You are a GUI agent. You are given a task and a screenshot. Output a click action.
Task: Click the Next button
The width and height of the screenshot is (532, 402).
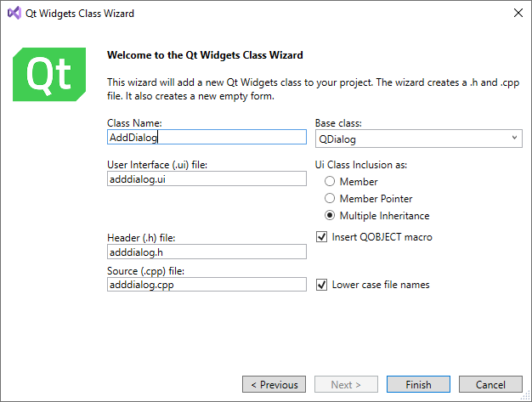point(346,385)
